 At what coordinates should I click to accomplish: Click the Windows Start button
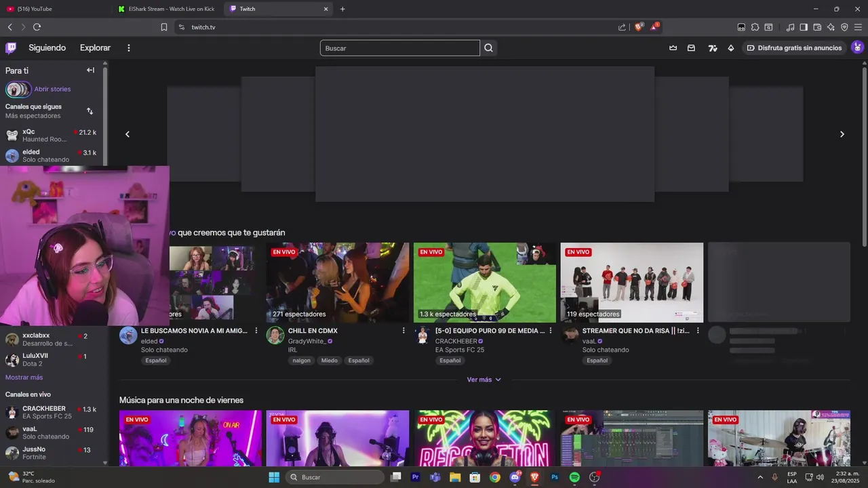[x=274, y=477]
